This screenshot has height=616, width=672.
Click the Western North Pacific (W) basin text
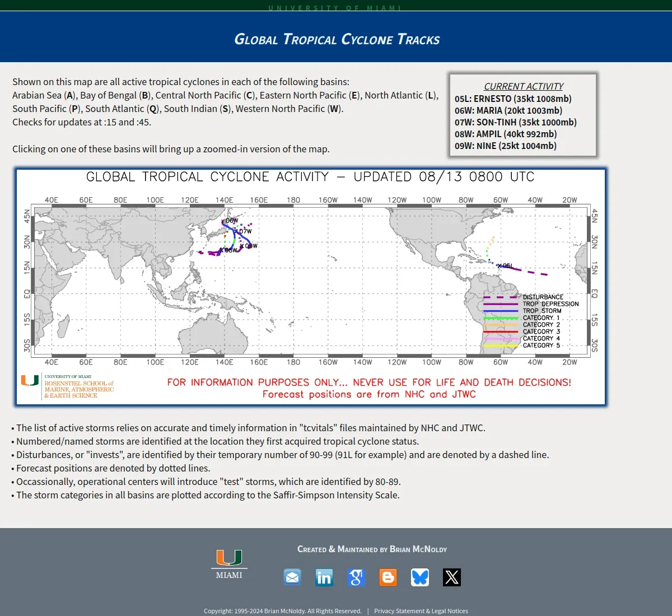(288, 109)
